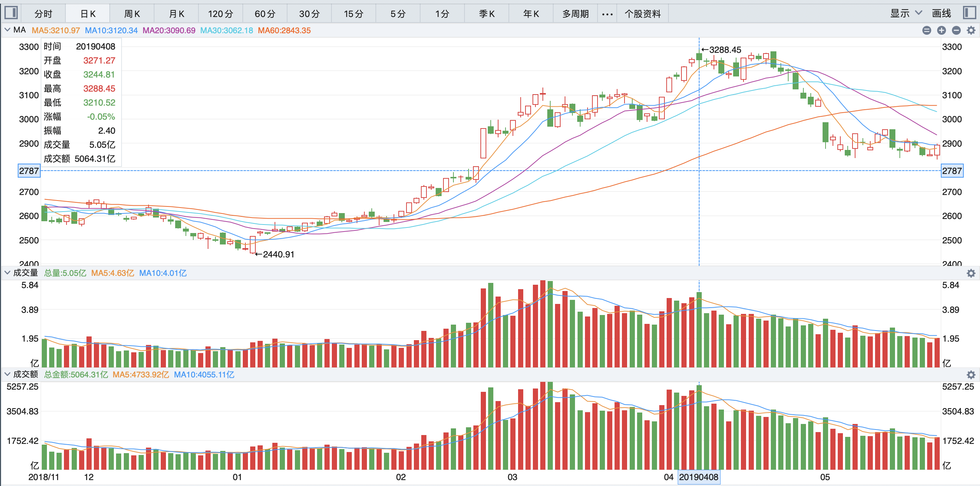This screenshot has height=486, width=980.
Task: Zoom out with the minus circle icon
Action: point(956,30)
